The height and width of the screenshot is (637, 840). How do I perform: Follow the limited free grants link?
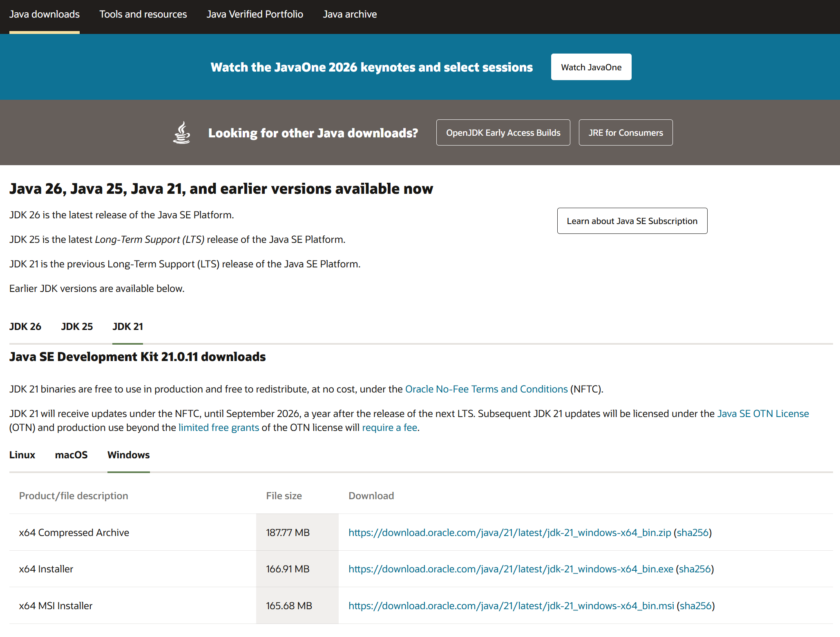(219, 428)
